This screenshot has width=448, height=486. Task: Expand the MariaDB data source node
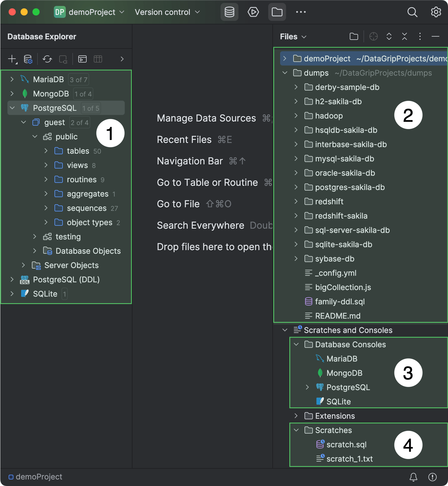12,80
